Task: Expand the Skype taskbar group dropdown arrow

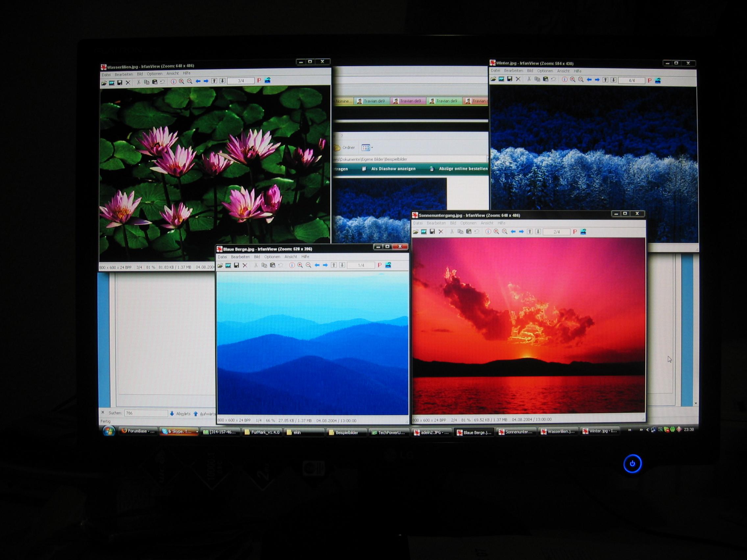Action: tap(197, 432)
